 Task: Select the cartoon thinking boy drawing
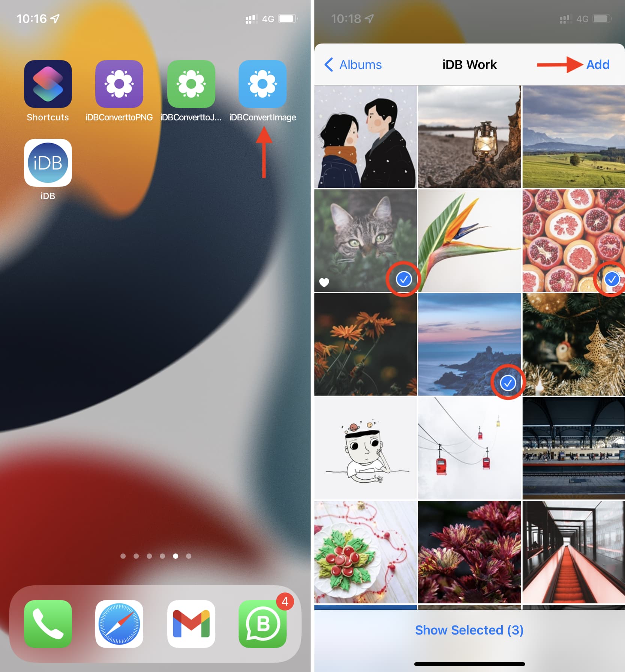(x=365, y=448)
